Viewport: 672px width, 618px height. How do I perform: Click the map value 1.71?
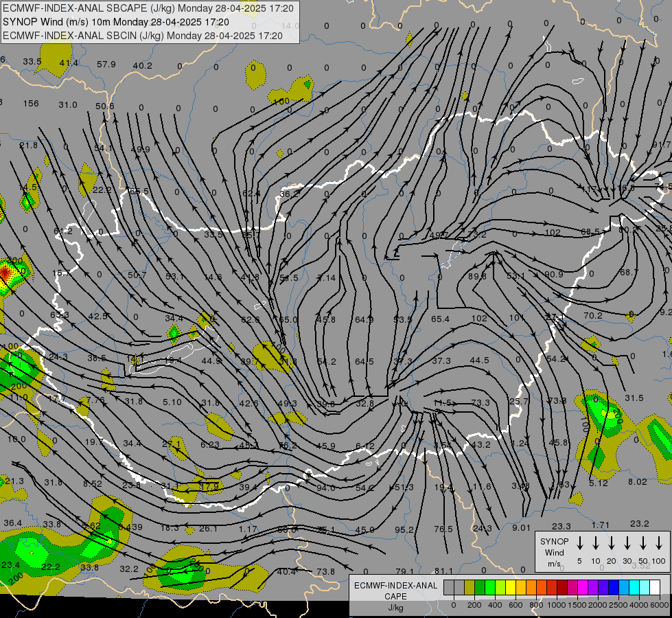[601, 525]
